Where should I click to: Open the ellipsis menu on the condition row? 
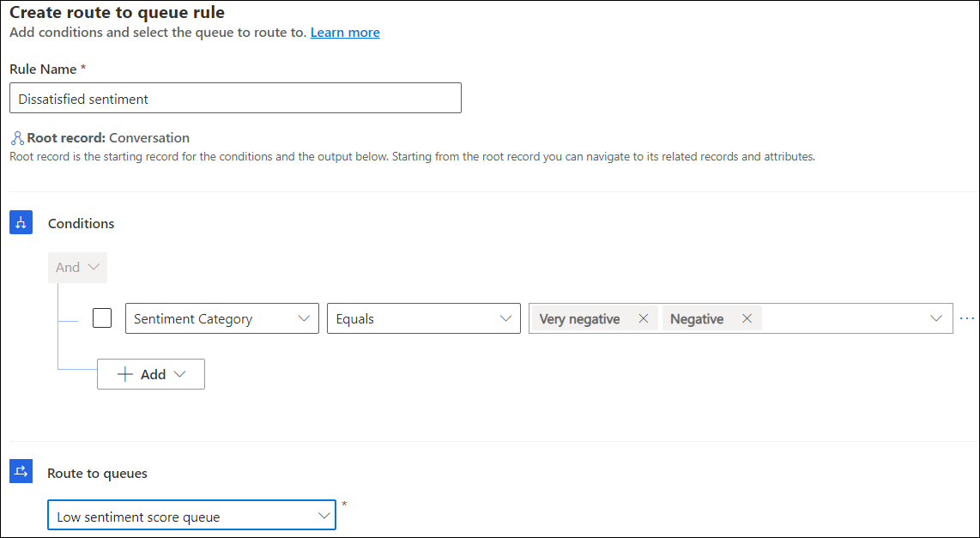coord(966,317)
